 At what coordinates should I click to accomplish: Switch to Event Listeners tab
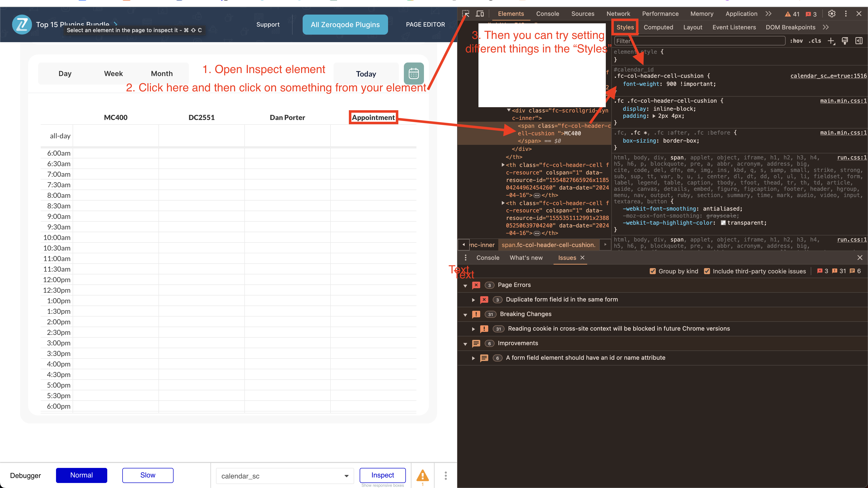point(734,27)
